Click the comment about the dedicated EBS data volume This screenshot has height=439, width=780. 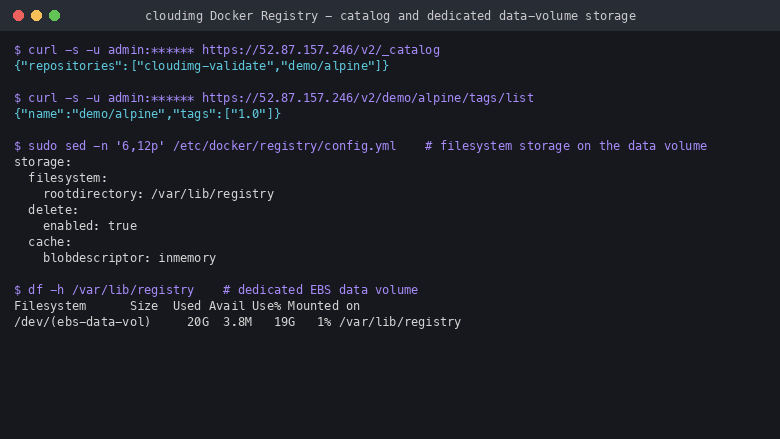tap(320, 289)
